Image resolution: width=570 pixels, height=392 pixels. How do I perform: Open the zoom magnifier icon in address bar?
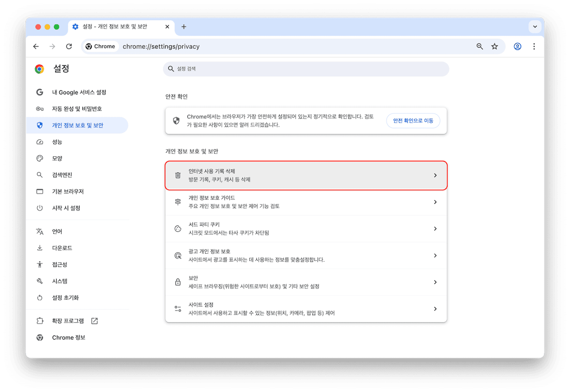click(x=480, y=46)
